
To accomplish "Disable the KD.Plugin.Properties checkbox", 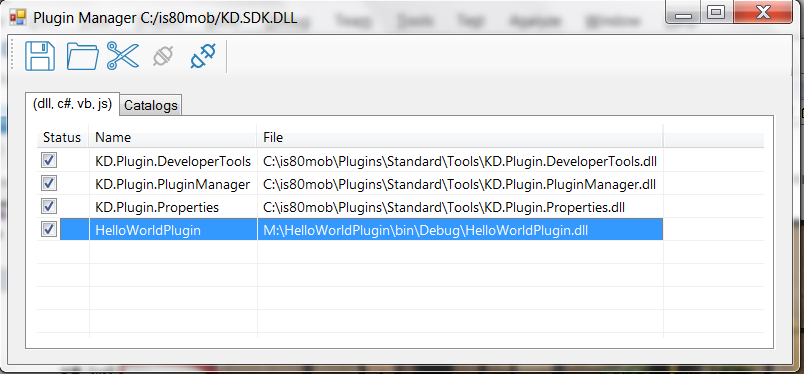I will (49, 206).
